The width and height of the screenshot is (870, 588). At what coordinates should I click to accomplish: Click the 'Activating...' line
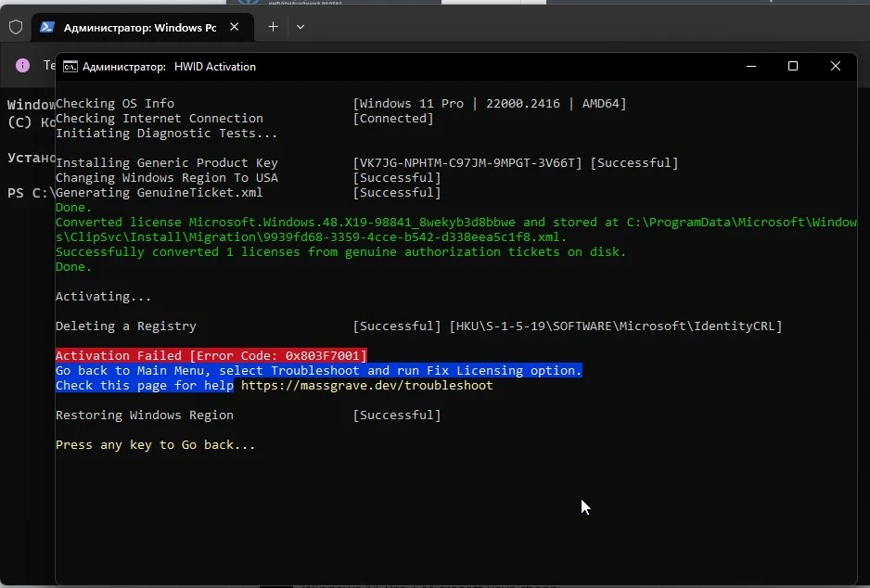103,296
